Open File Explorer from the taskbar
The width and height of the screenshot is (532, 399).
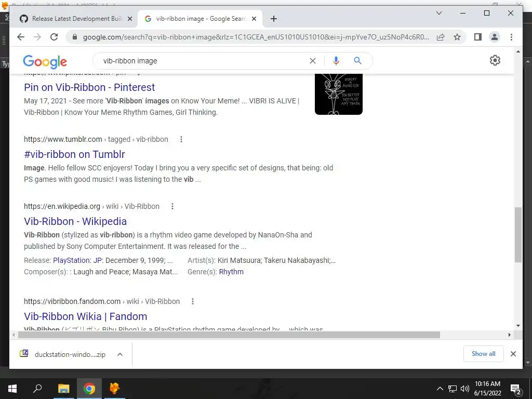(x=63, y=389)
